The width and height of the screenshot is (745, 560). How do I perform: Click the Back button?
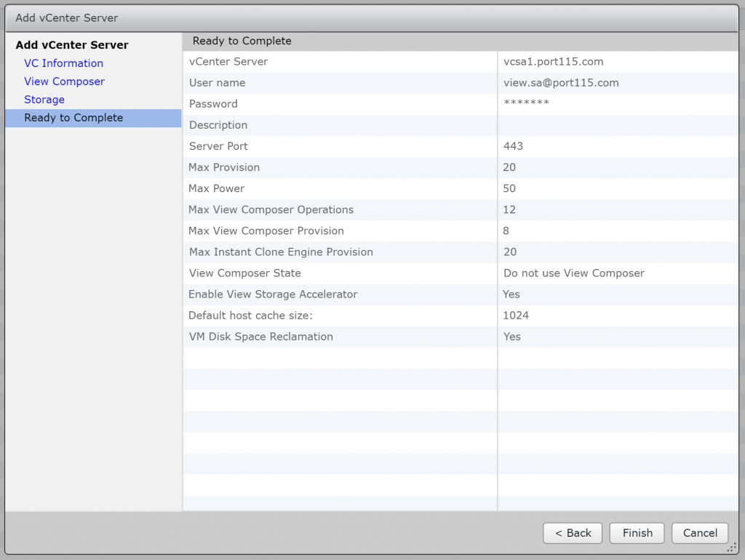point(572,533)
